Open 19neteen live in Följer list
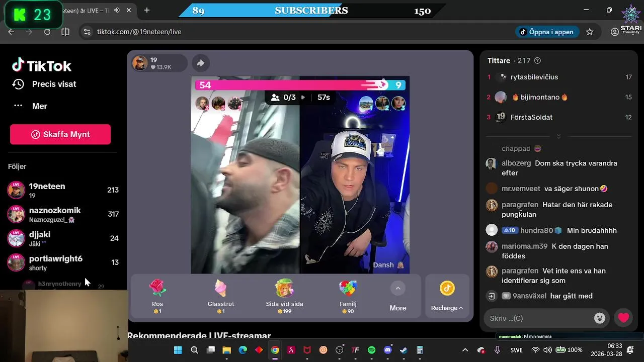This screenshot has height=362, width=644. pos(63,190)
